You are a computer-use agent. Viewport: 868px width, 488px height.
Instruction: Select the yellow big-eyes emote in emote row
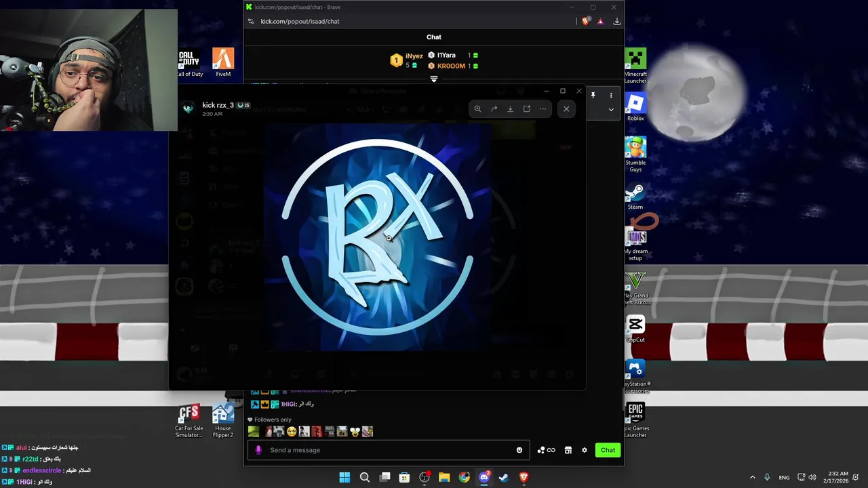click(355, 431)
